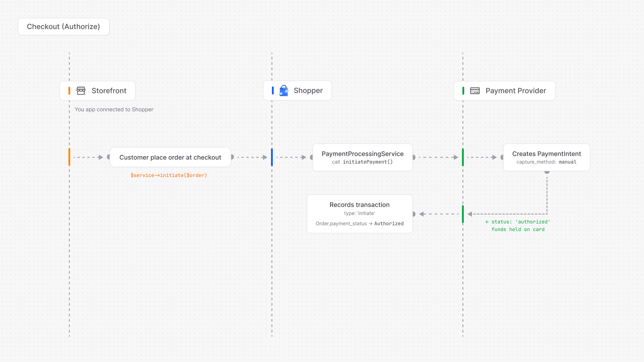Click the orange activation bar on Storefront lifeline
The height and width of the screenshot is (362, 644).
(69, 157)
